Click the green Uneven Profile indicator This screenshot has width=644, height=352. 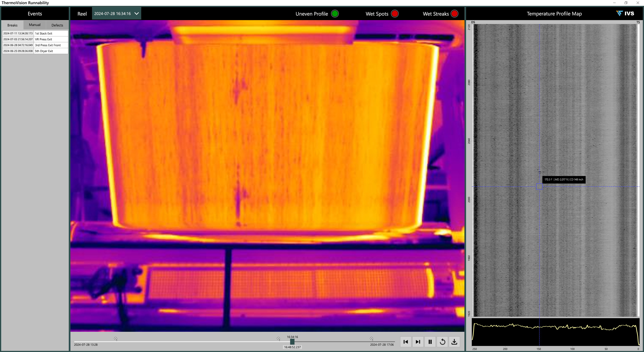335,13
